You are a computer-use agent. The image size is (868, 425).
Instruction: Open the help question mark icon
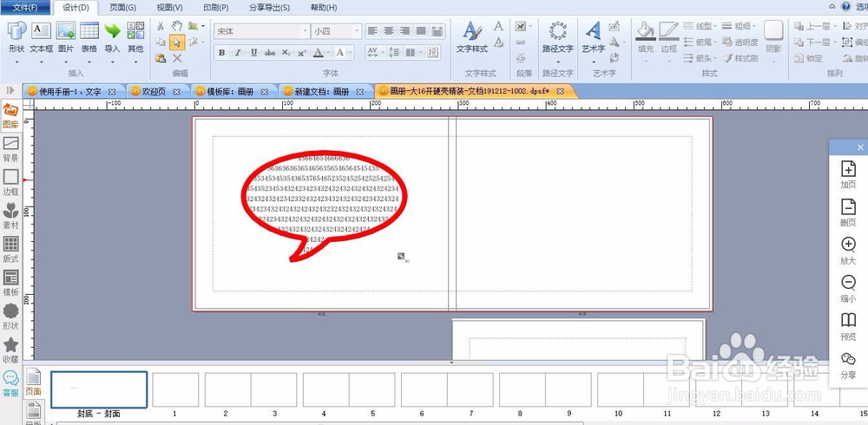tap(845, 7)
